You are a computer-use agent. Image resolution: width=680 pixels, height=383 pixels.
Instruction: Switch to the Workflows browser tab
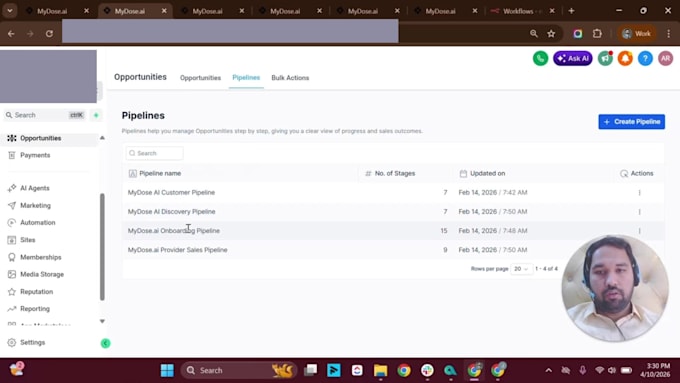(517, 11)
